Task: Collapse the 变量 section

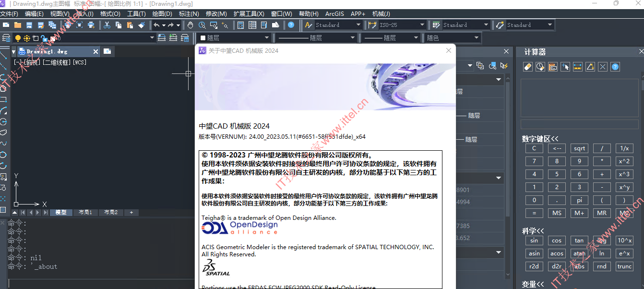Action: pos(533,284)
